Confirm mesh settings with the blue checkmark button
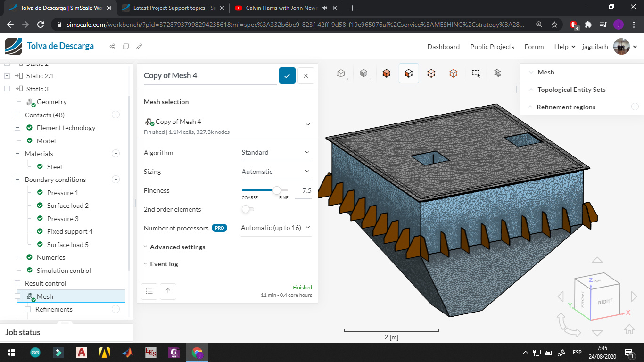The height and width of the screenshot is (362, 644). 287,75
